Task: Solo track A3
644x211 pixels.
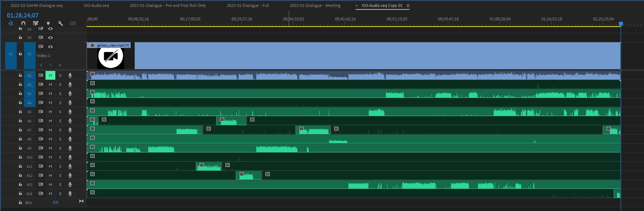Action: pyautogui.click(x=60, y=93)
